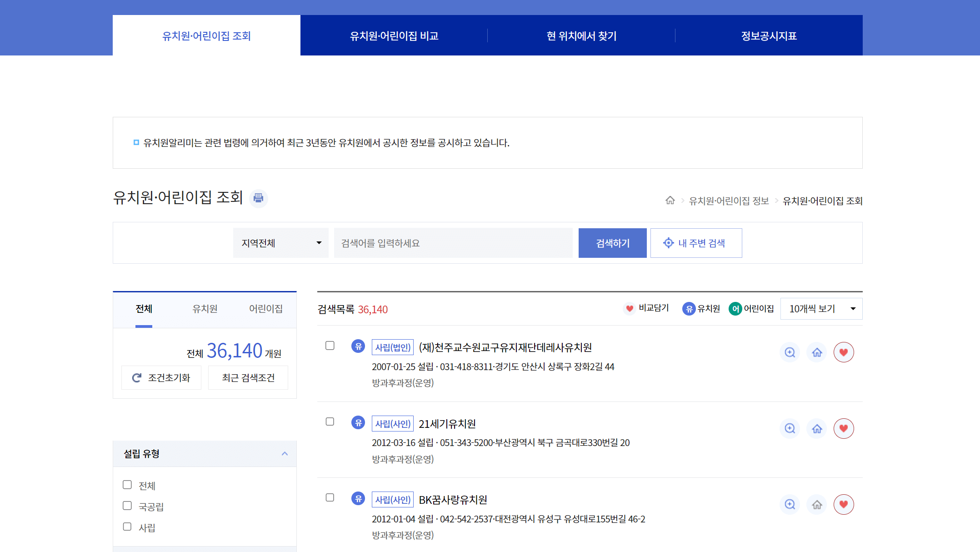
Task: Click the blue 유 kindergarten legend icon
Action: point(689,308)
